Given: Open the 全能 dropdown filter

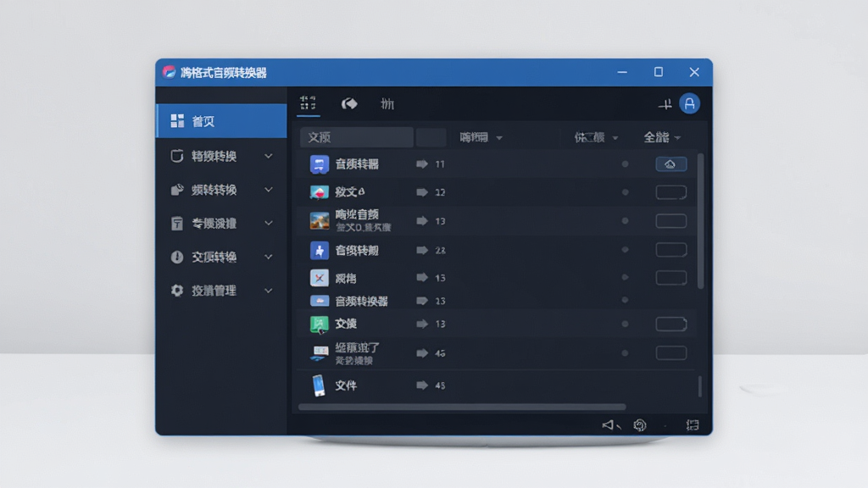Looking at the screenshot, I should pos(662,137).
